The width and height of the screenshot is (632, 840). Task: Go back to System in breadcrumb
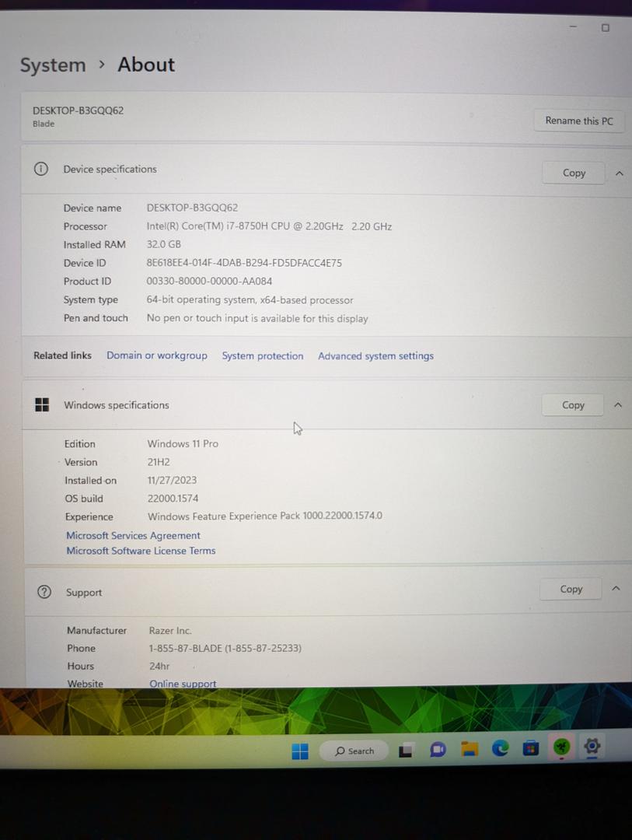[x=53, y=65]
